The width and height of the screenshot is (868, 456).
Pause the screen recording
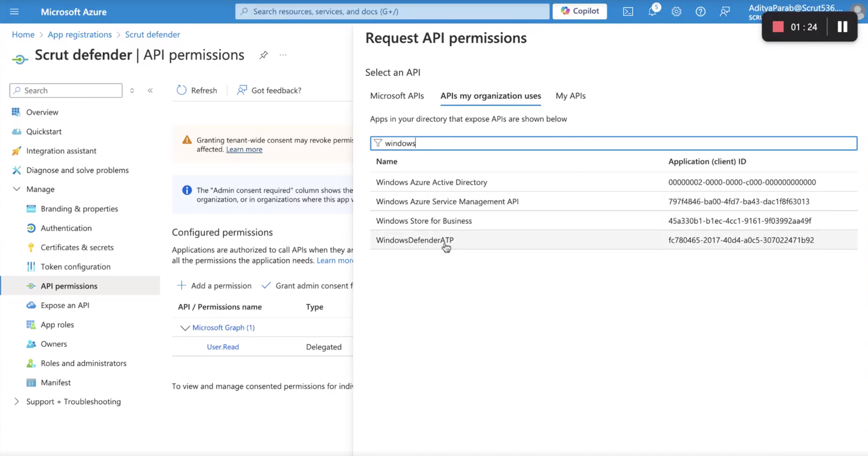point(842,27)
